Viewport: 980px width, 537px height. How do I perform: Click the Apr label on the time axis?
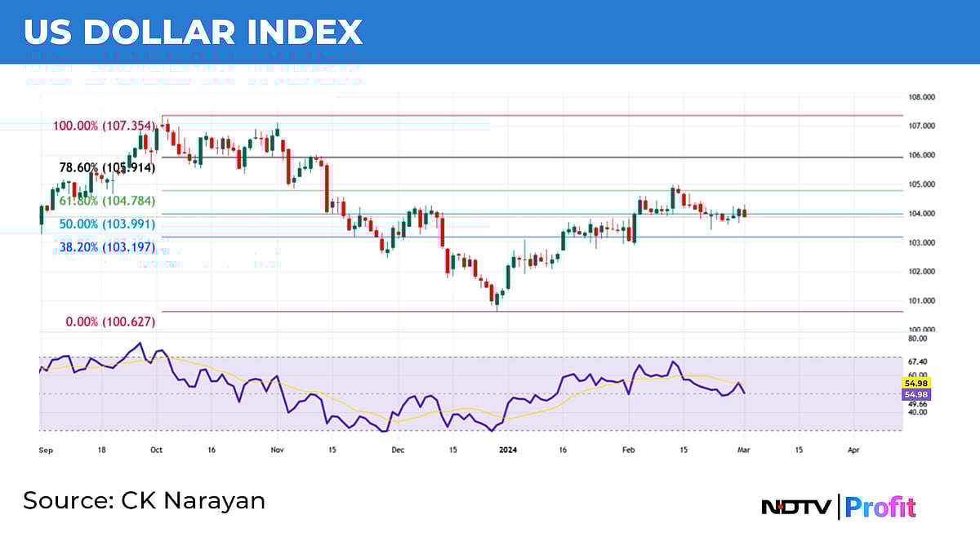[x=852, y=450]
